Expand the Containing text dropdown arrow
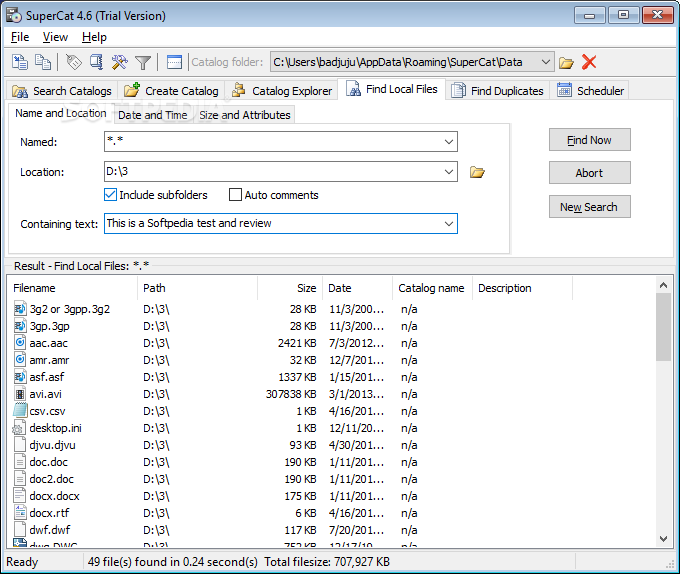Viewport: 680px width, 574px height. 449,224
